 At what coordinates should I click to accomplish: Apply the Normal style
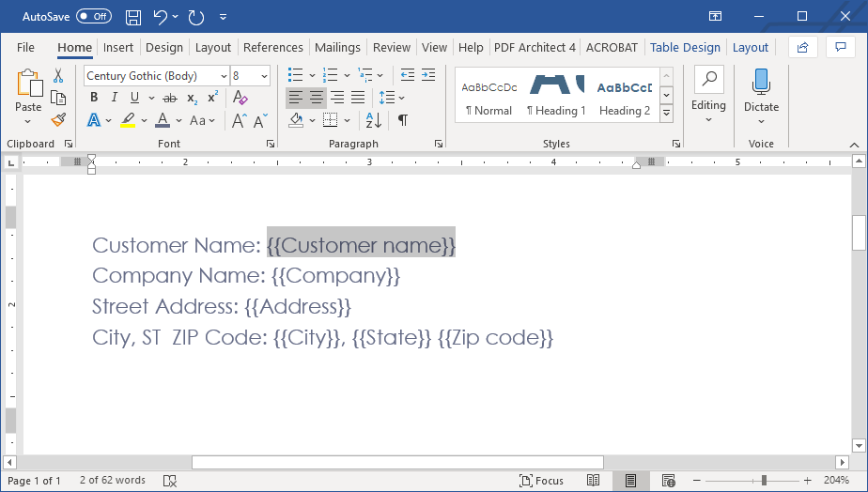click(489, 95)
